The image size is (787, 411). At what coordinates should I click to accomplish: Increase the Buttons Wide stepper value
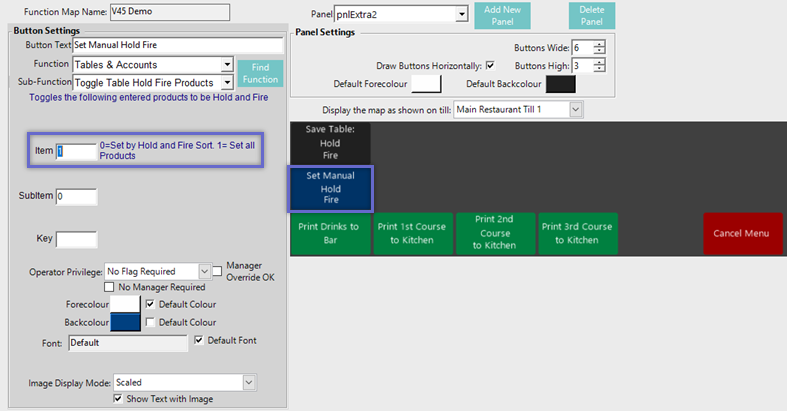pos(599,44)
